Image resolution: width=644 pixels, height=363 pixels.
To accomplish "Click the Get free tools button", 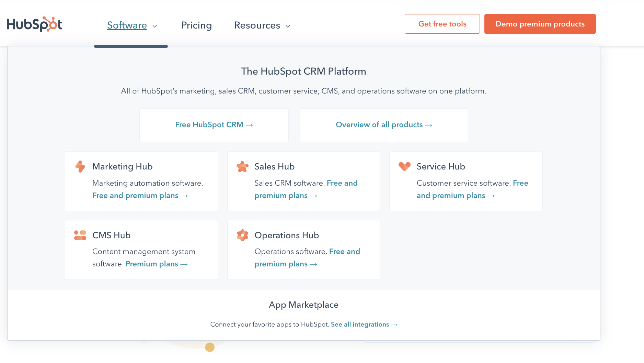I will pos(442,24).
